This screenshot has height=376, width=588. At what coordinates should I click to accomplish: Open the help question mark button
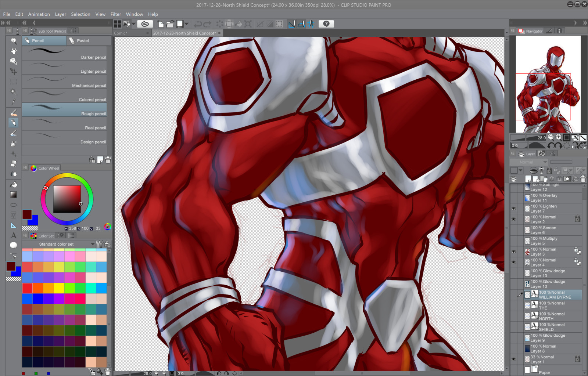[326, 24]
